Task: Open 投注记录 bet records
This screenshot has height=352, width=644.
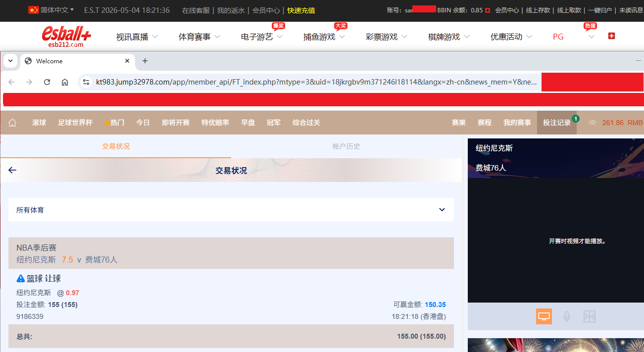Action: point(557,123)
